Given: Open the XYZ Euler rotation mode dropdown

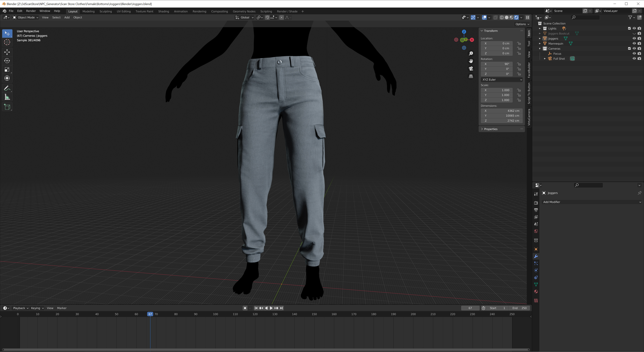Looking at the screenshot, I should coord(501,80).
